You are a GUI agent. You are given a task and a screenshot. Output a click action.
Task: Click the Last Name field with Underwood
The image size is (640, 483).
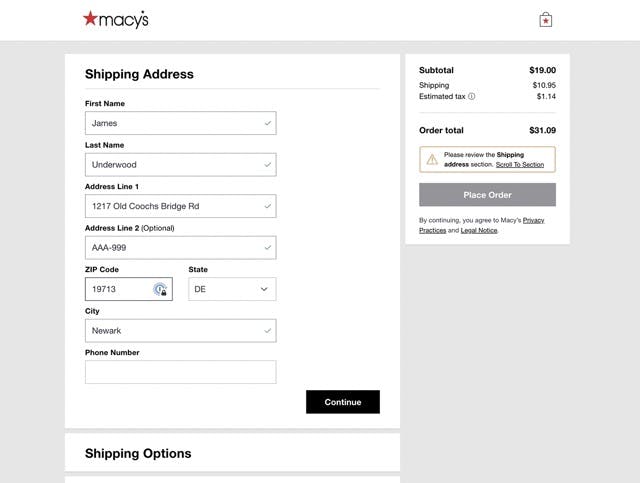pyautogui.click(x=180, y=165)
